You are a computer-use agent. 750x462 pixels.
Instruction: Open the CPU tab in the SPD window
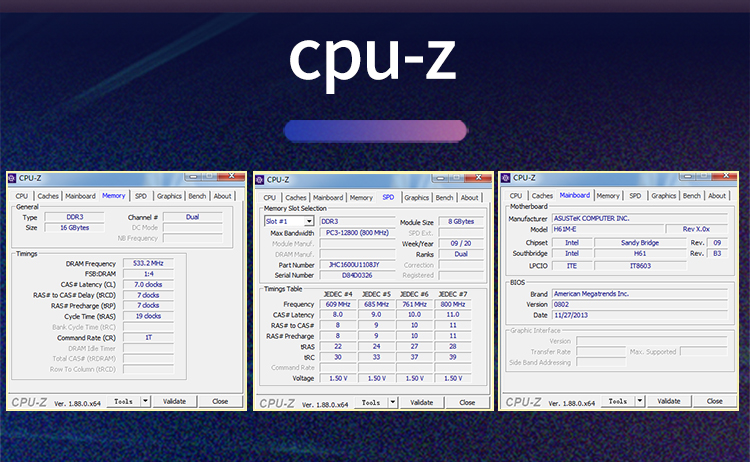[270, 198]
